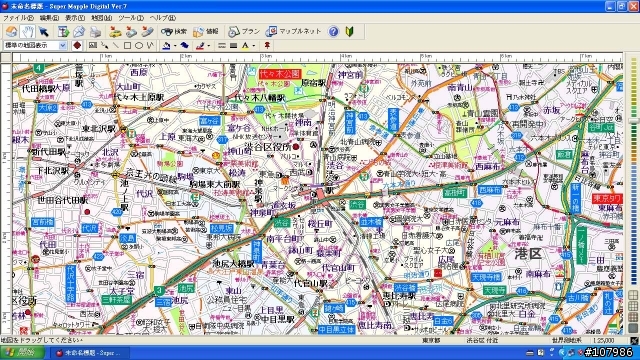Click the send map by mail icon
The height and width of the screenshot is (360, 640).
point(79,31)
